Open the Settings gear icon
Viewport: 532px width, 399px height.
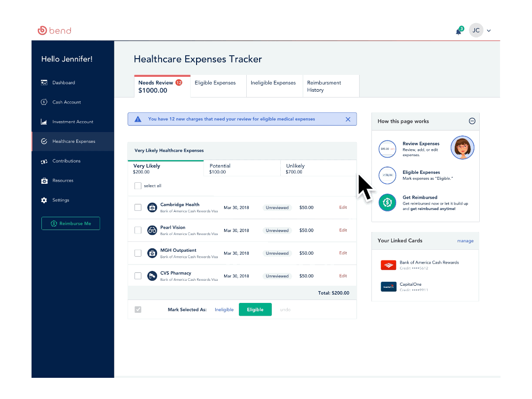44,200
